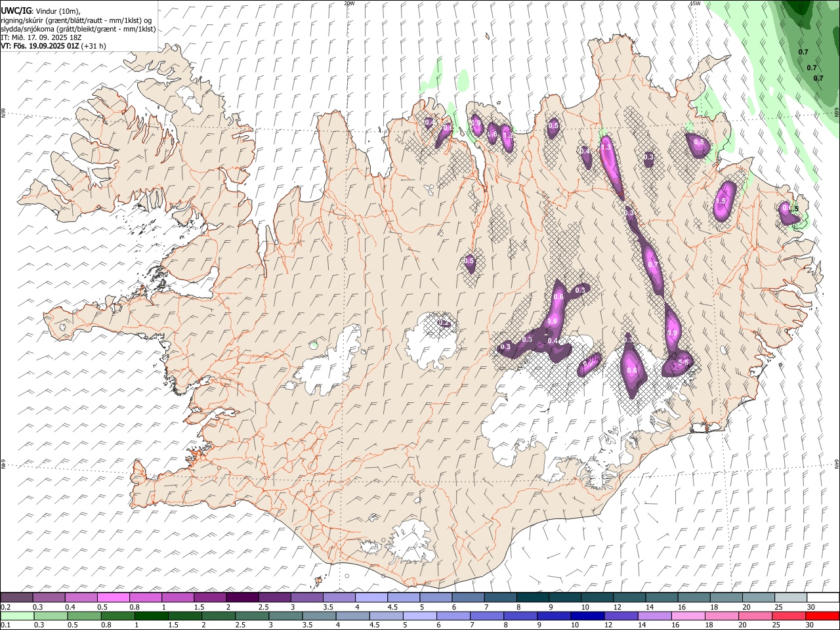
Task: Click the '0.2' label on the snow scale
Action: coord(7,607)
